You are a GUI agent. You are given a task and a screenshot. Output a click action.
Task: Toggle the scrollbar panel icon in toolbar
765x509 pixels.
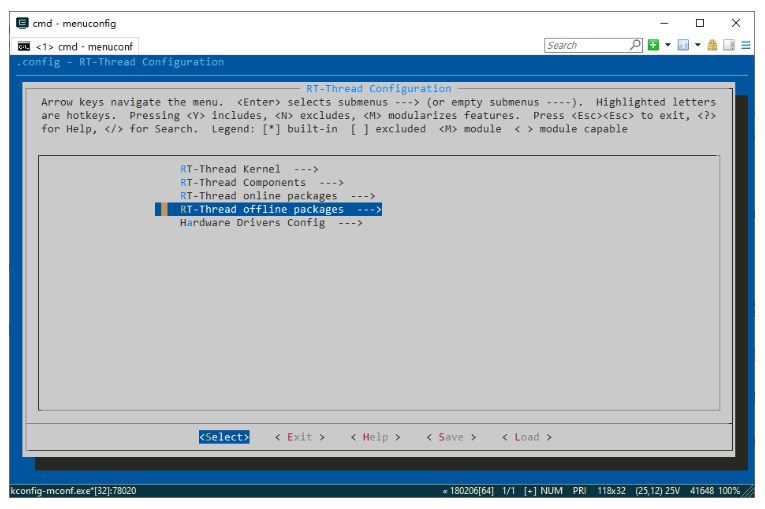[x=729, y=45]
